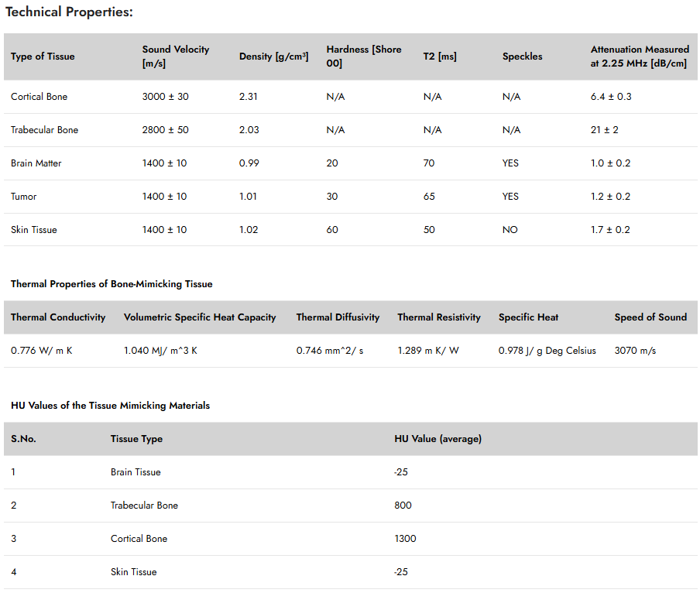Click density value '1.01'
Image resolution: width=700 pixels, height=593 pixels.
248,197
